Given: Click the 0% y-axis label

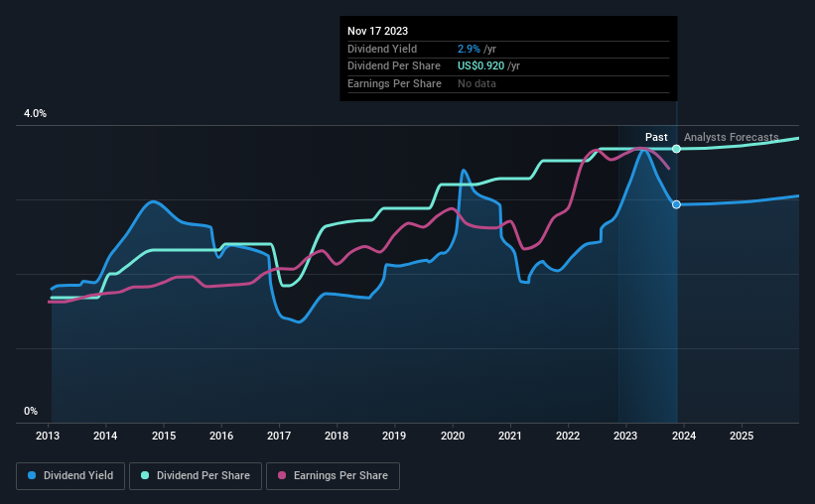Looking at the screenshot, I should (x=31, y=411).
